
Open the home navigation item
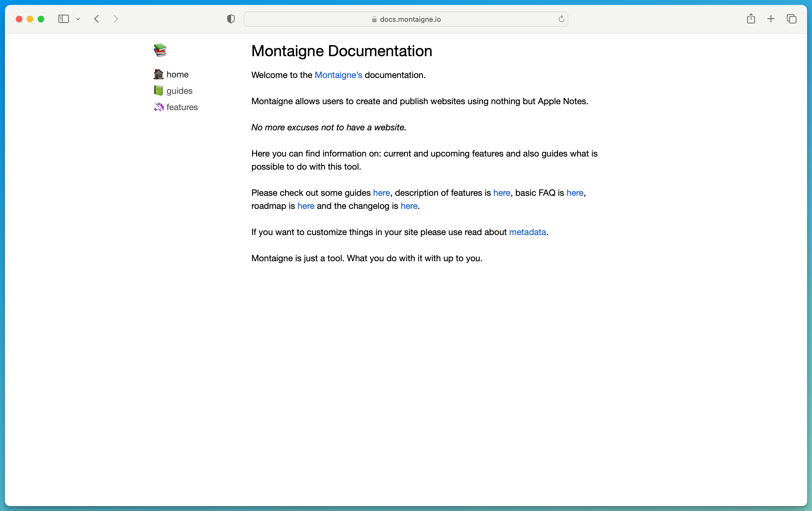click(x=177, y=74)
